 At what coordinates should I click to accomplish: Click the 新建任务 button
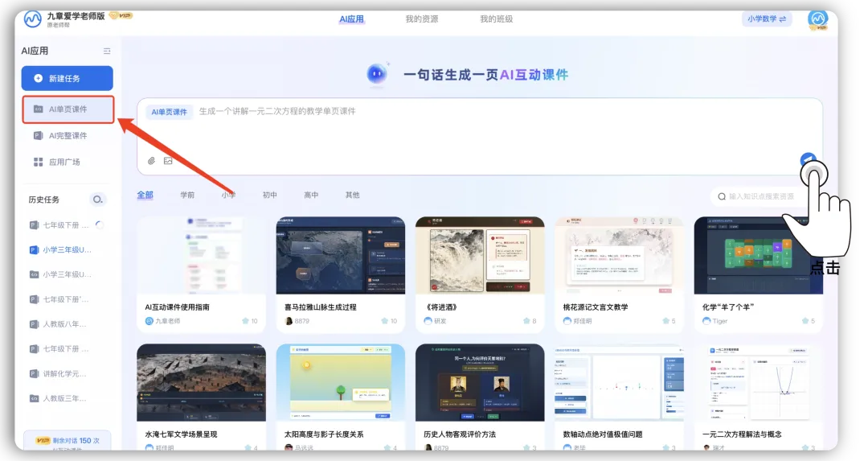[67, 78]
